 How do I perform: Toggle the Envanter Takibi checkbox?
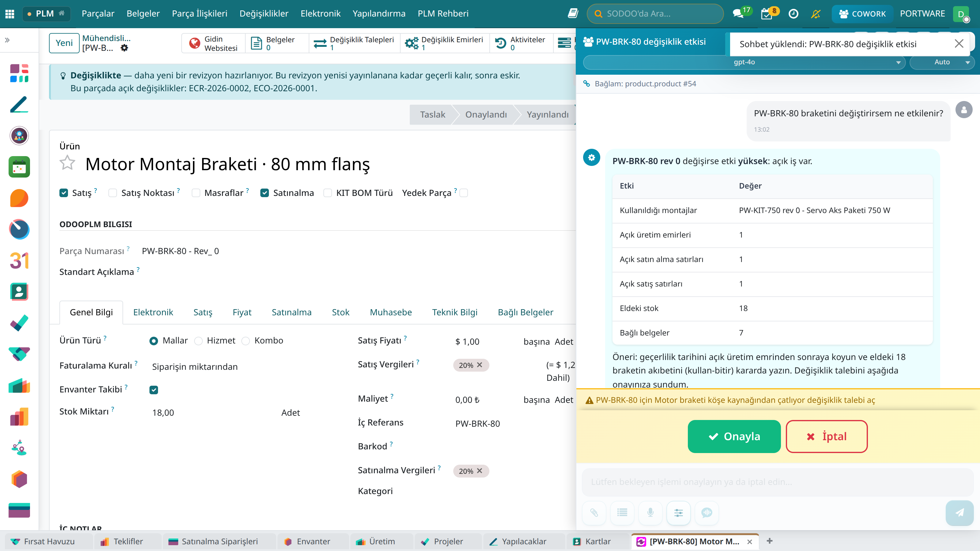point(154,390)
